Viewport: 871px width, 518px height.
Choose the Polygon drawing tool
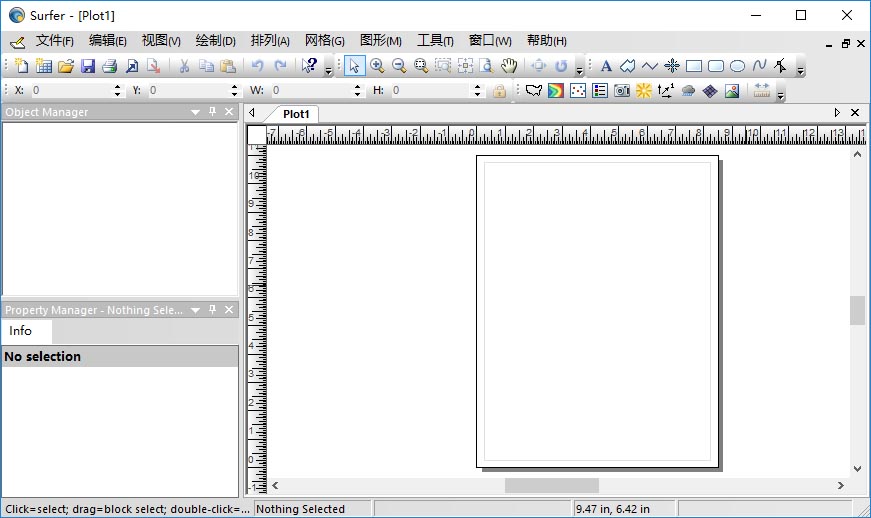click(627, 66)
